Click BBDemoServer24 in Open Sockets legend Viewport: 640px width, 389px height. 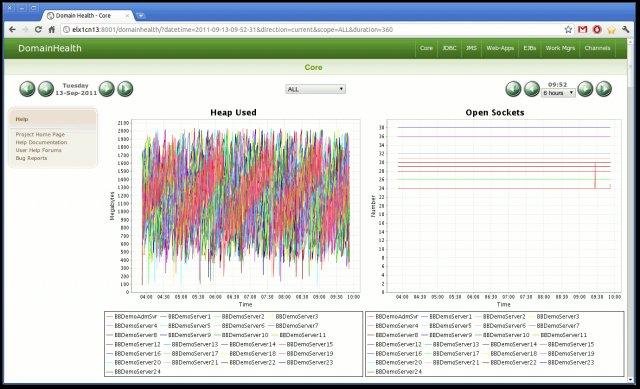click(398, 372)
